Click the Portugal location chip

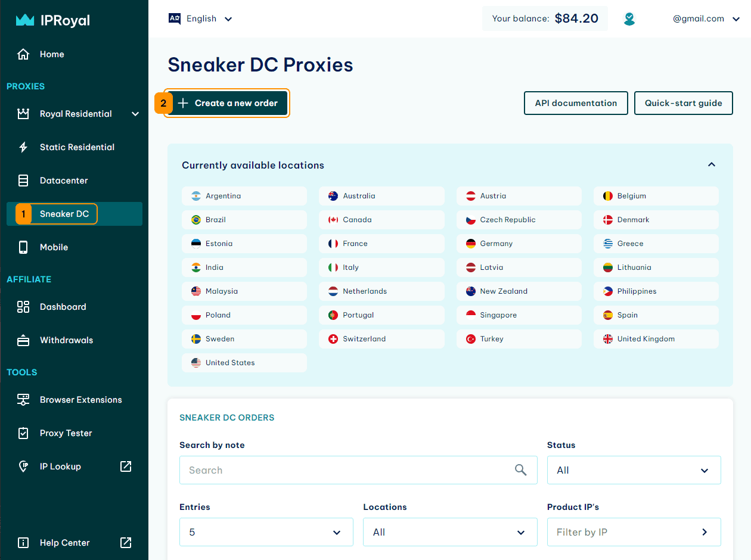tap(381, 315)
